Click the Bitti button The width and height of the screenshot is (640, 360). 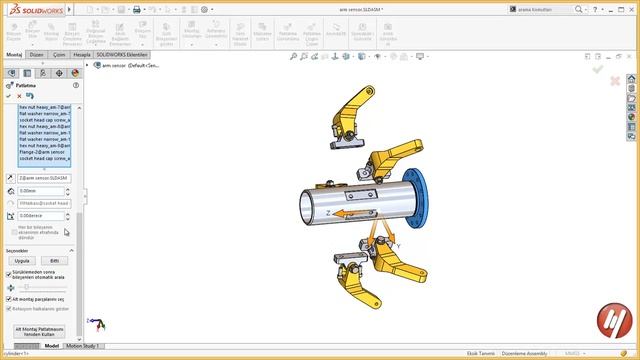[54, 261]
